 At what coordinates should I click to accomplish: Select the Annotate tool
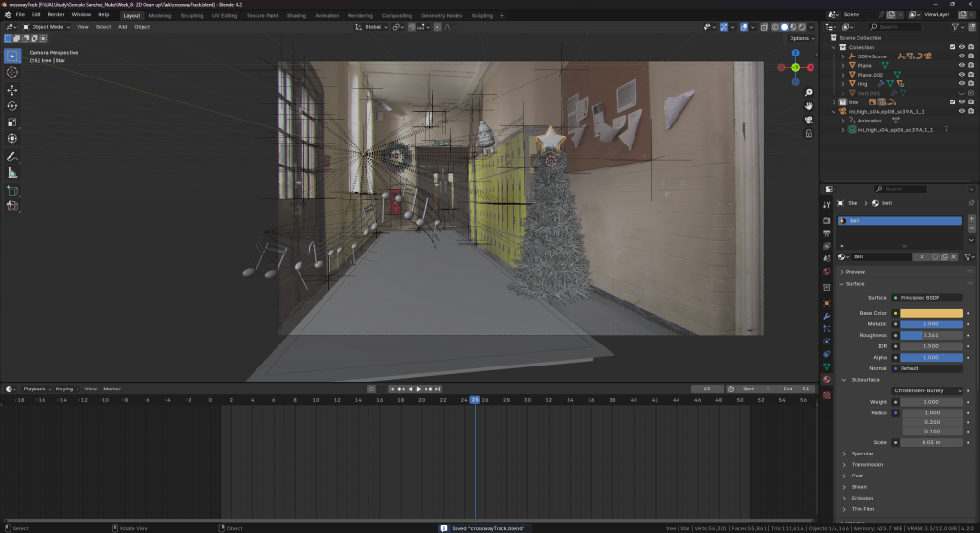point(11,157)
